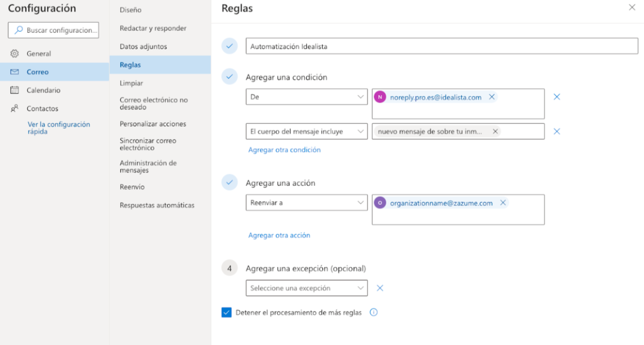Viewport: 644px width, 345px height.
Task: Delete the exception row
Action: pos(380,288)
